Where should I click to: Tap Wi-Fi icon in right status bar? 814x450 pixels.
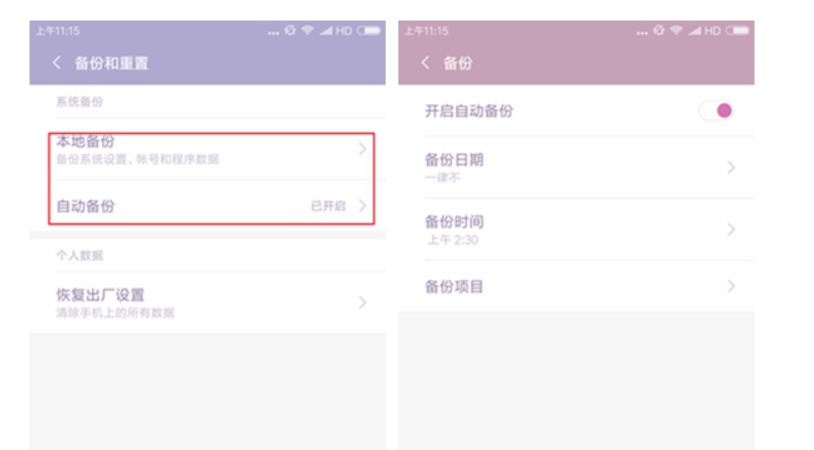[x=676, y=31]
